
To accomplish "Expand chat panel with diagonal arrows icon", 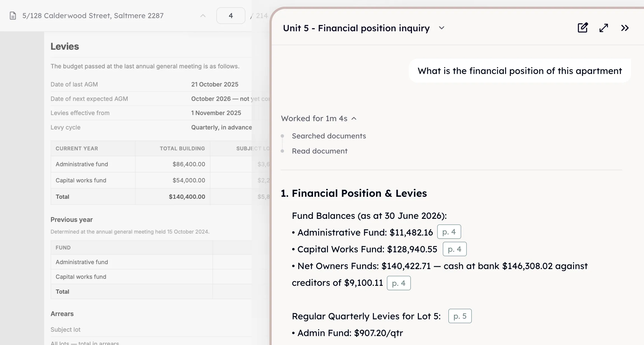I will pos(604,28).
